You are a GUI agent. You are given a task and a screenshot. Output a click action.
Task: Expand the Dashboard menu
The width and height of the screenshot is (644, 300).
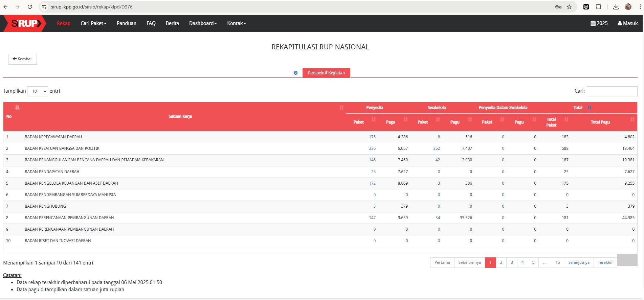tap(203, 23)
